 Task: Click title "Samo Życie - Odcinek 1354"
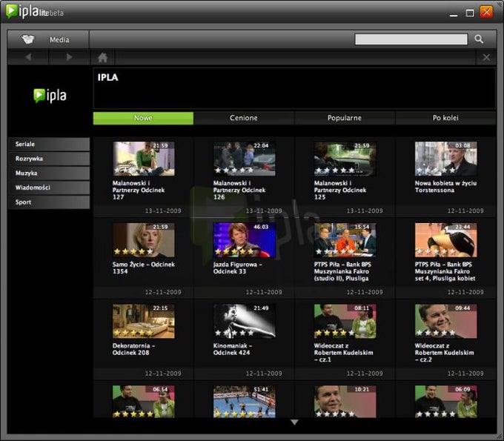pyautogui.click(x=143, y=268)
